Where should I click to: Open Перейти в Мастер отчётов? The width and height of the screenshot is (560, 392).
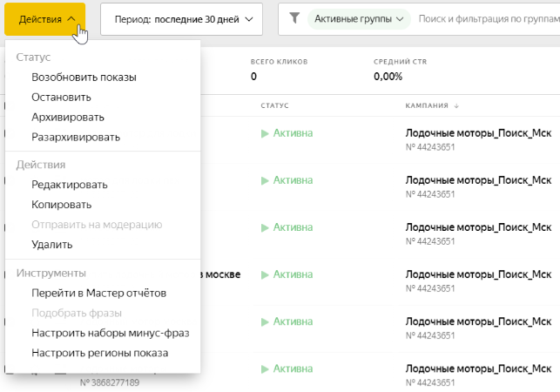click(x=98, y=293)
